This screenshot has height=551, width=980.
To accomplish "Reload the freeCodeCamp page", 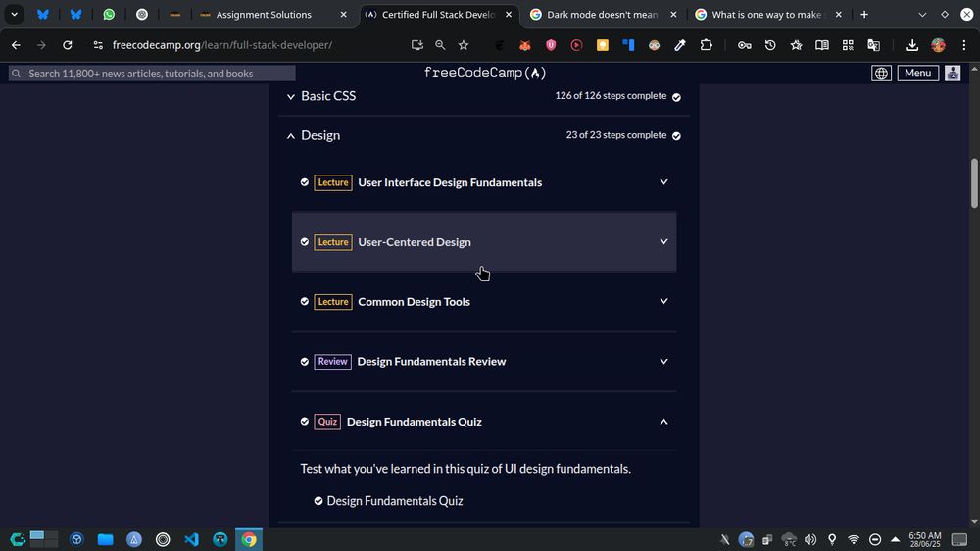I will 68,45.
